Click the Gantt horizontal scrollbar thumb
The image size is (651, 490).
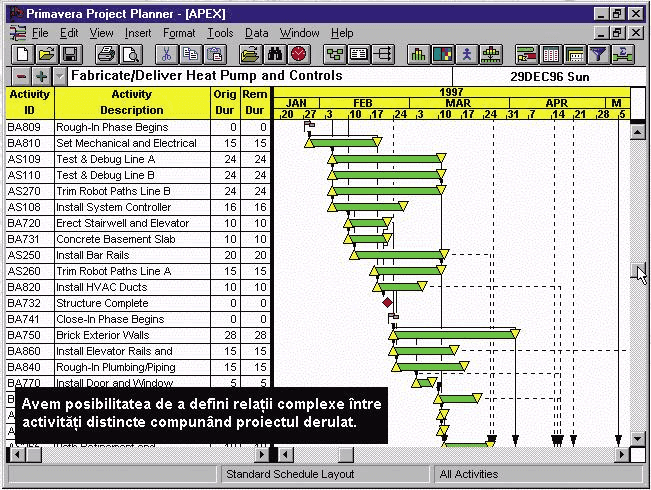pos(345,454)
